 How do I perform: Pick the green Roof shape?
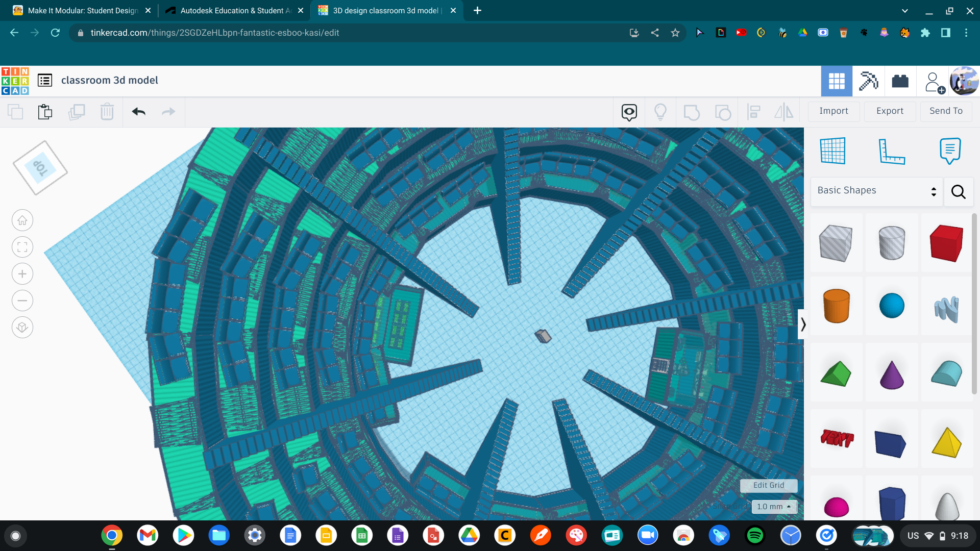[x=836, y=374]
